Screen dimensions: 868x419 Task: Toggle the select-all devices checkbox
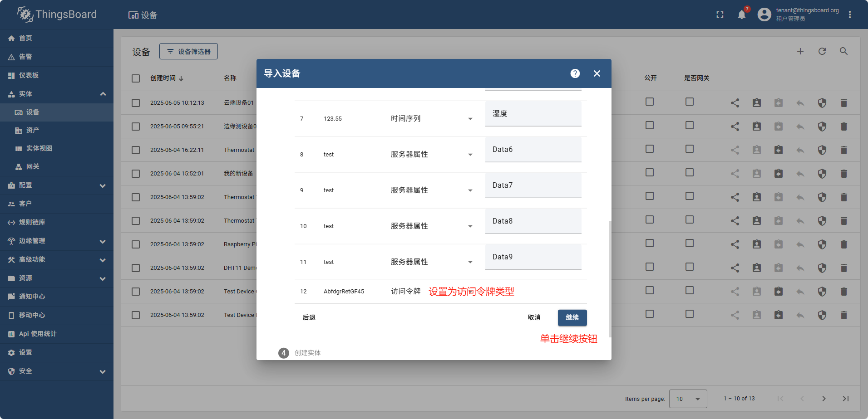pyautogui.click(x=136, y=78)
